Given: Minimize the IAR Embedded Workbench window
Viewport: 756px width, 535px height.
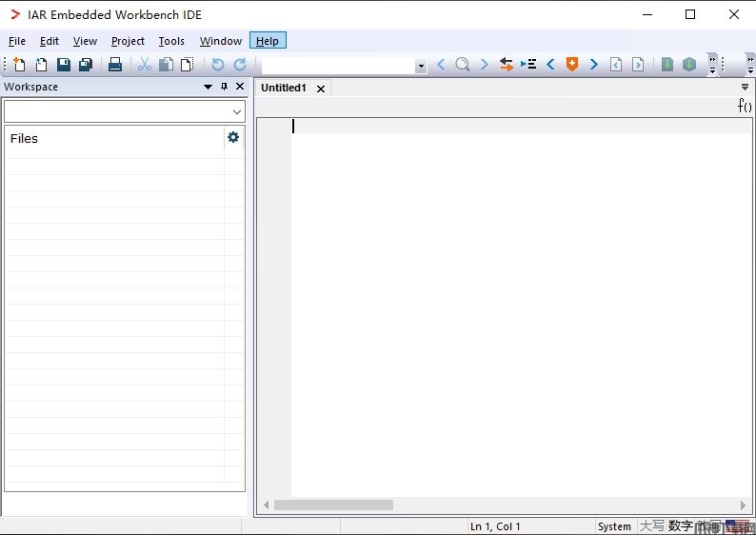Looking at the screenshot, I should (x=647, y=14).
